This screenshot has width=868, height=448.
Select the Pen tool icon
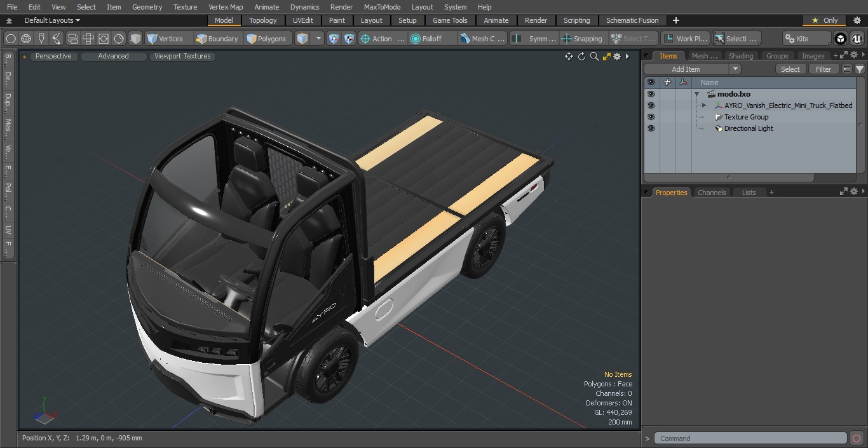click(x=42, y=39)
